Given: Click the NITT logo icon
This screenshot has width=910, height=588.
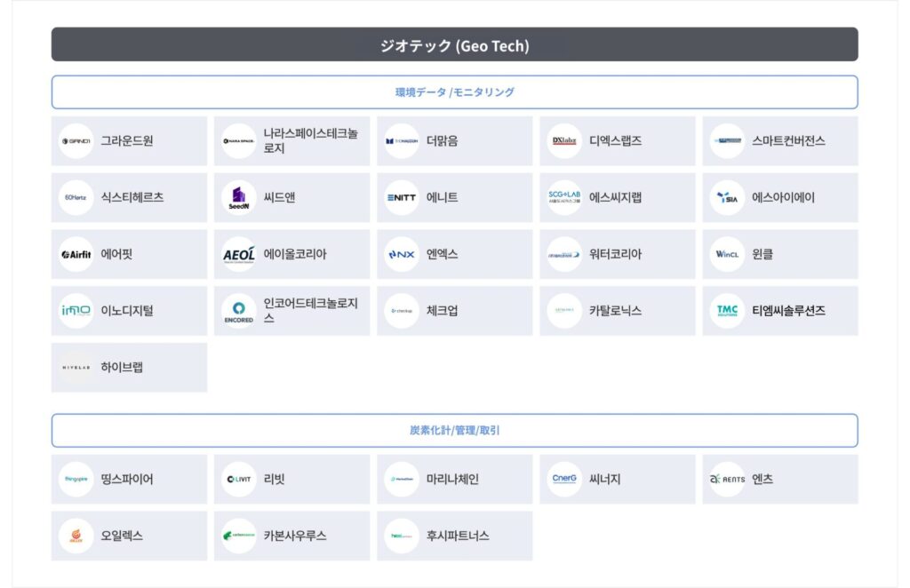Looking at the screenshot, I should (x=402, y=197).
